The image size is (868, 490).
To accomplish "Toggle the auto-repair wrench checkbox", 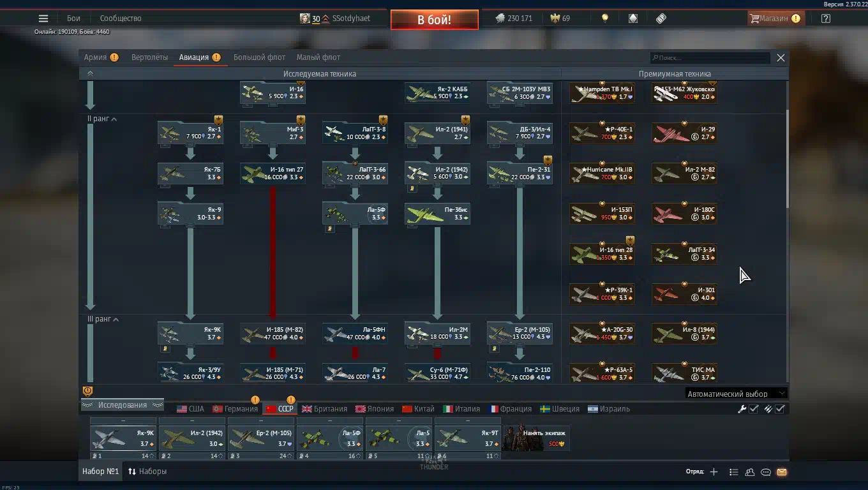I will coord(754,409).
